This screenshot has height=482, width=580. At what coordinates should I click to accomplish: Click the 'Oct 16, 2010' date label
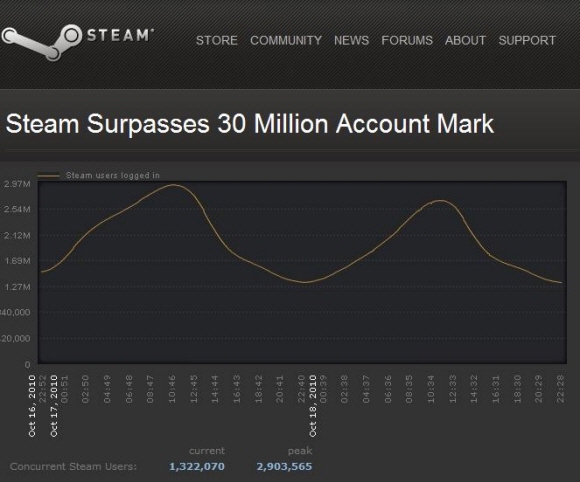tap(32, 405)
